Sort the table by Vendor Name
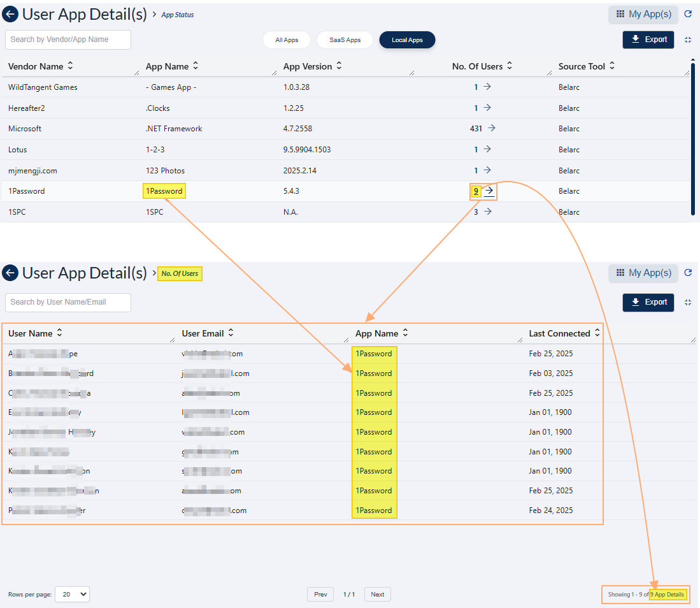 tap(70, 66)
